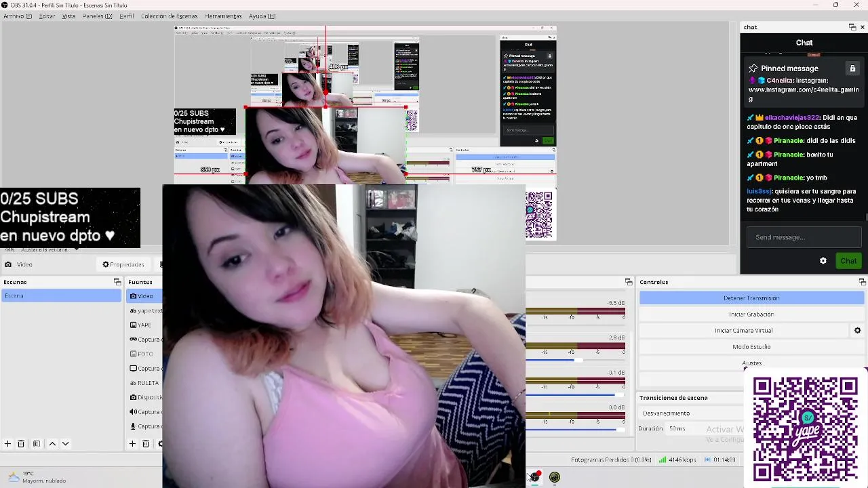Undock the Escenas panel
The width and height of the screenshot is (868, 488).
117,282
